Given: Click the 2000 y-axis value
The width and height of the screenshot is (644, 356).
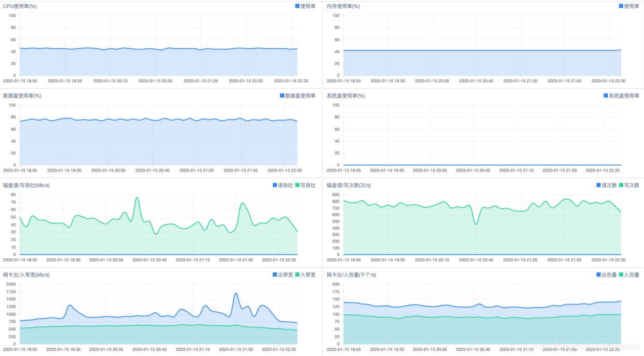Looking at the screenshot, I should tap(11, 284).
